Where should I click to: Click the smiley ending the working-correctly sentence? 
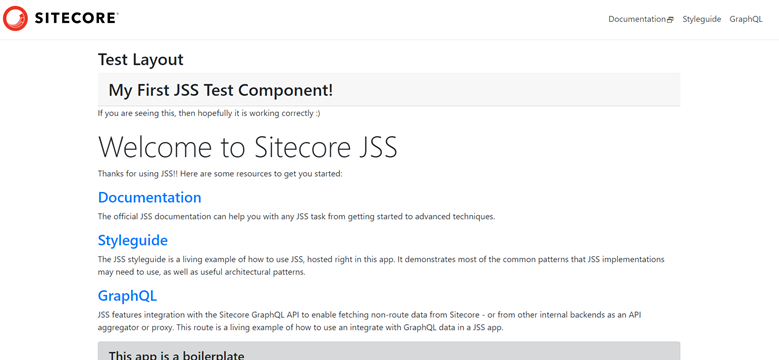coord(317,113)
